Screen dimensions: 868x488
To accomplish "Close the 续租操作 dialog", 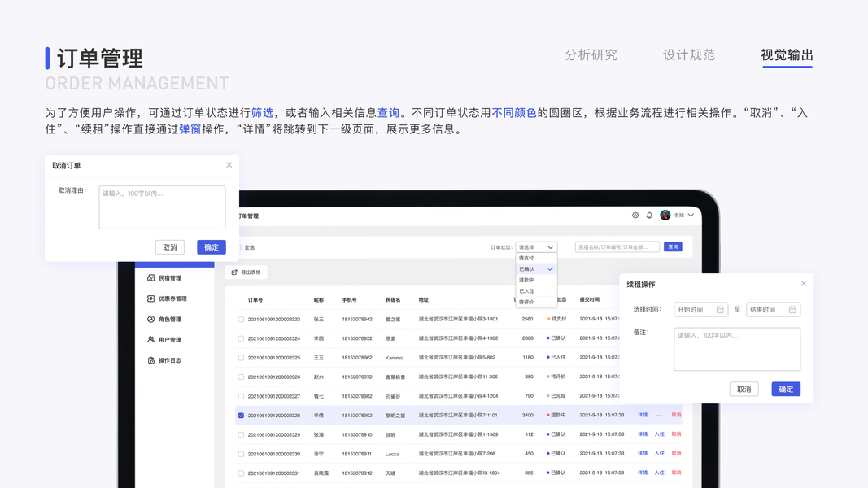I will click(804, 283).
